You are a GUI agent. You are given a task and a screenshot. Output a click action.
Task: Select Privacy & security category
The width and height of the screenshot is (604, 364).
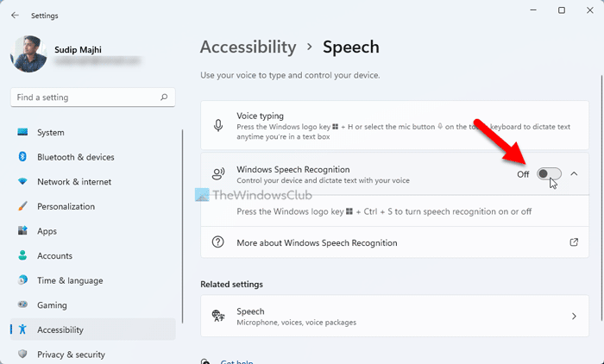pos(92,354)
